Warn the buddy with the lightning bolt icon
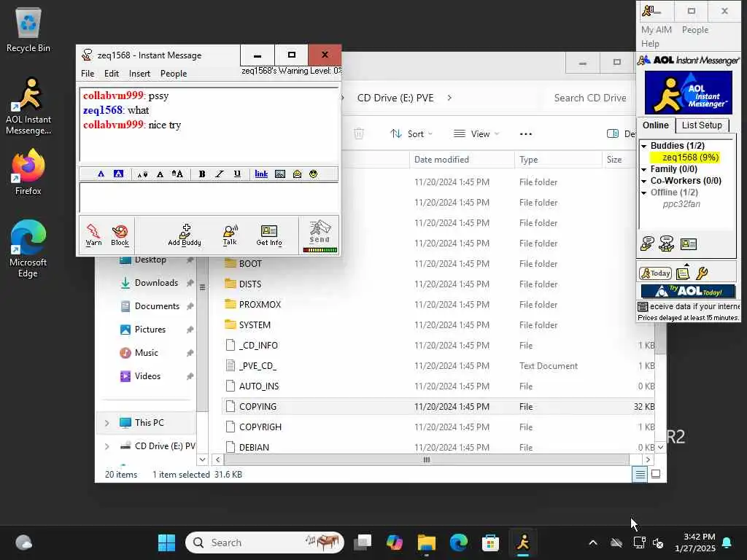This screenshot has width=747, height=560. 93,235
